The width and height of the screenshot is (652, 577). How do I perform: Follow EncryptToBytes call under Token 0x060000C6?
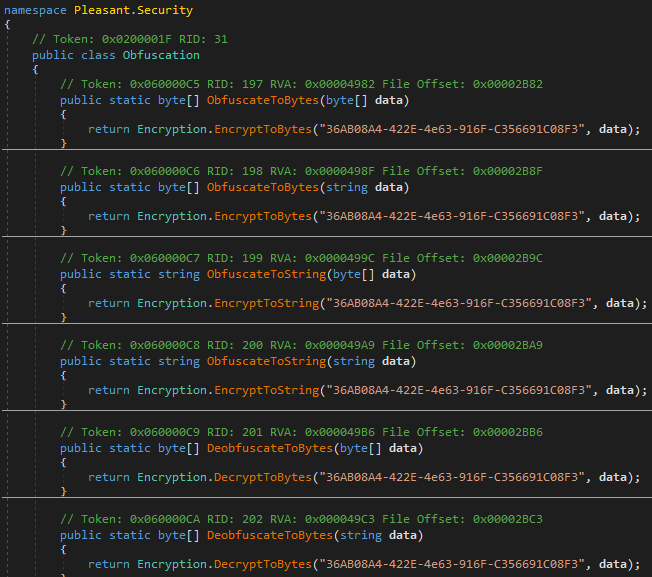[x=263, y=216]
